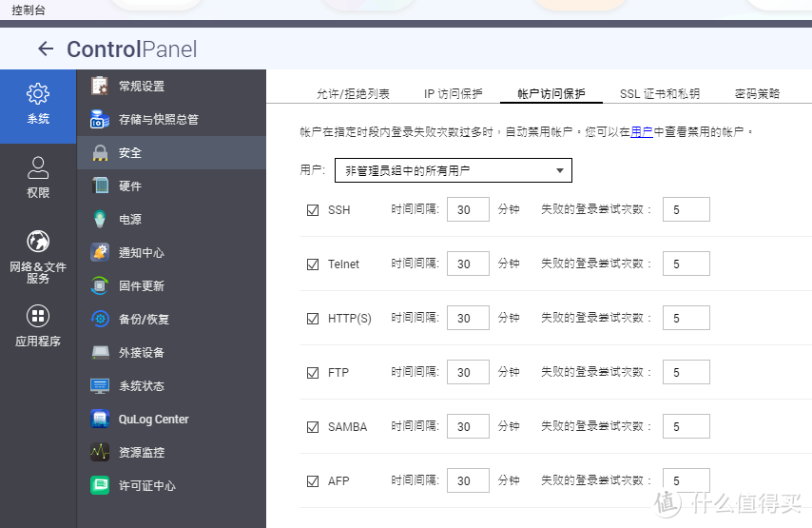812x528 pixels.
Task: Click the 通知中心 bell icon
Action: pyautogui.click(x=100, y=252)
